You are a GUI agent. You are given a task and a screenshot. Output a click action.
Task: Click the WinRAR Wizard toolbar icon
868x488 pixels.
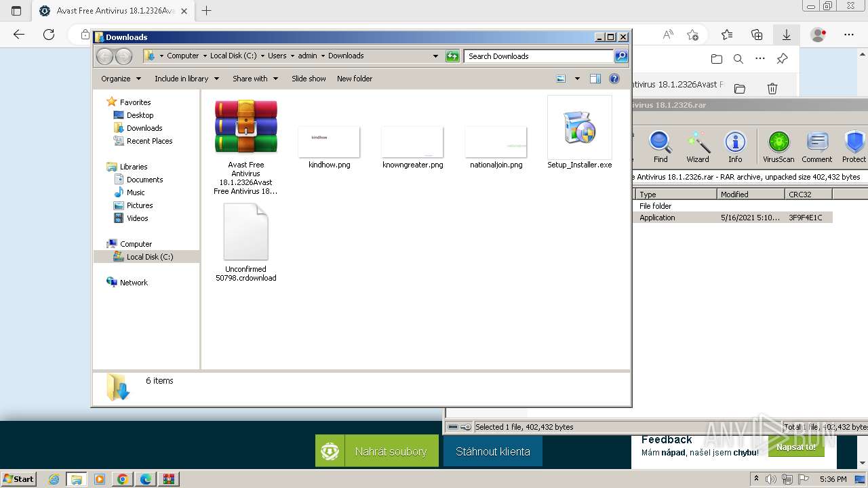[697, 147]
